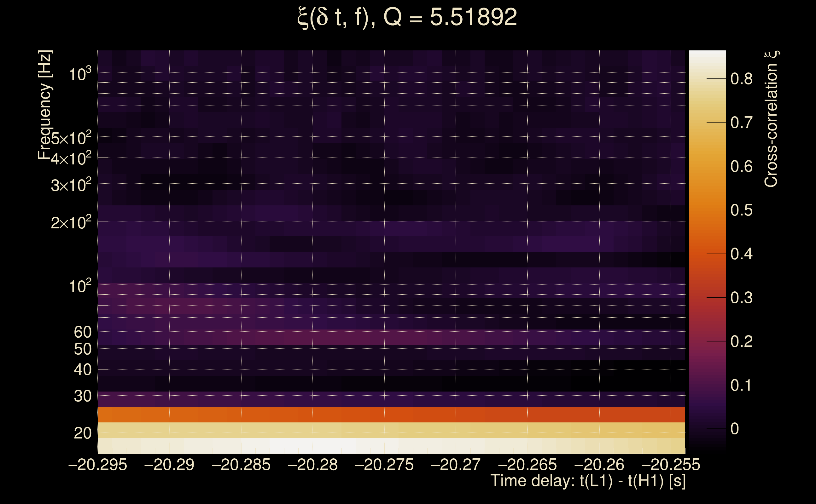Click the -20.255 x-axis tick label
The width and height of the screenshot is (816, 504).
pyautogui.click(x=671, y=465)
